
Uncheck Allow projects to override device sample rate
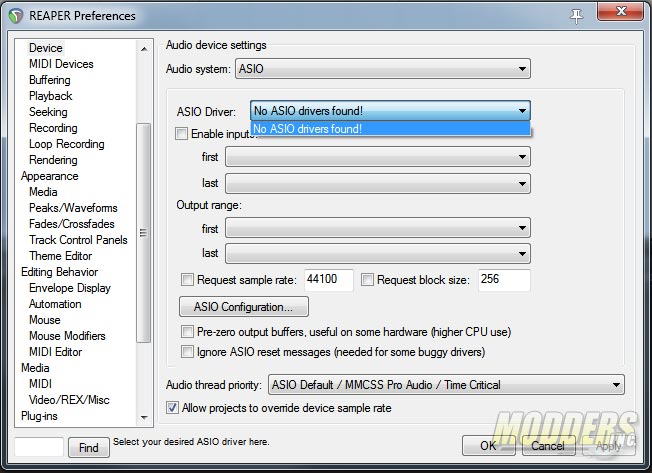172,408
